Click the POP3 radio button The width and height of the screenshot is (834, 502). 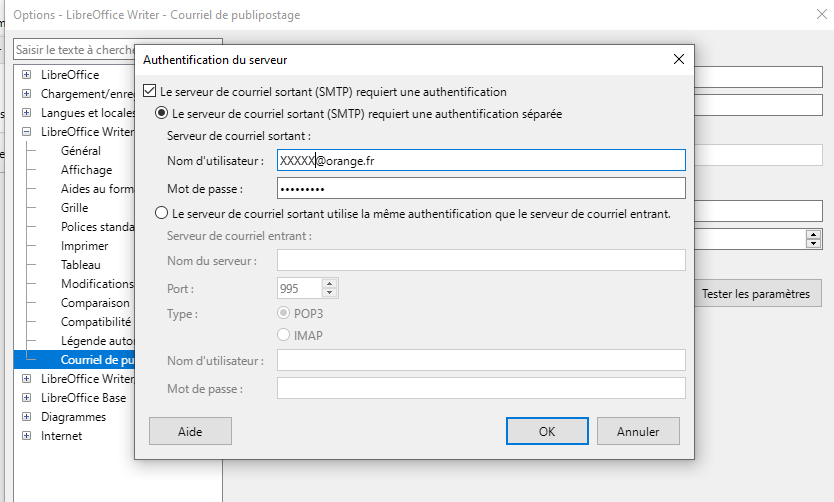283,313
